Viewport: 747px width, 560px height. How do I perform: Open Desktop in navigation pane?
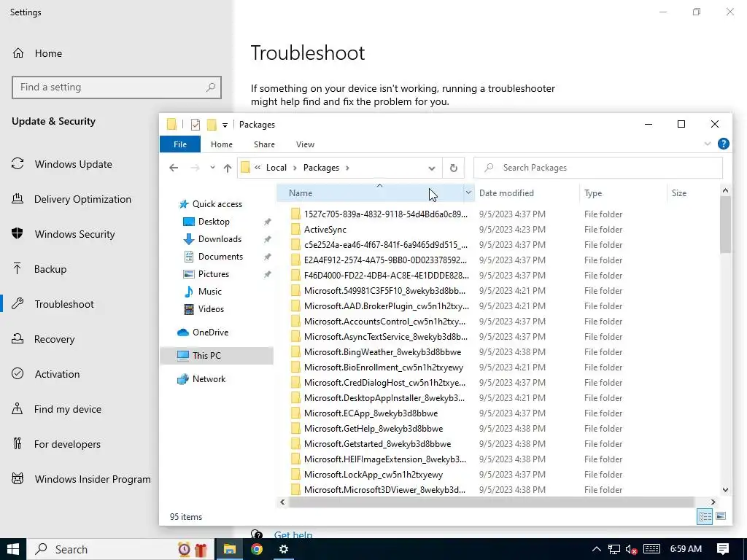point(214,222)
